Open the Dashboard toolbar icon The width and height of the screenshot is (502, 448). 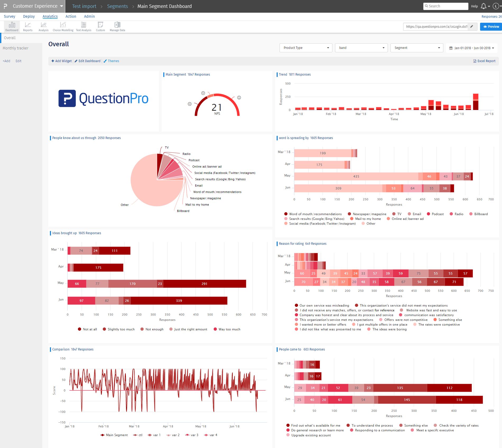click(12, 27)
